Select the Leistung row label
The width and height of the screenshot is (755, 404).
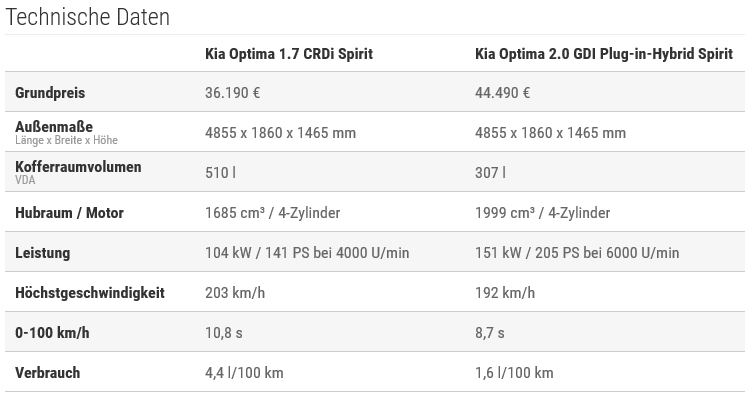(42, 253)
